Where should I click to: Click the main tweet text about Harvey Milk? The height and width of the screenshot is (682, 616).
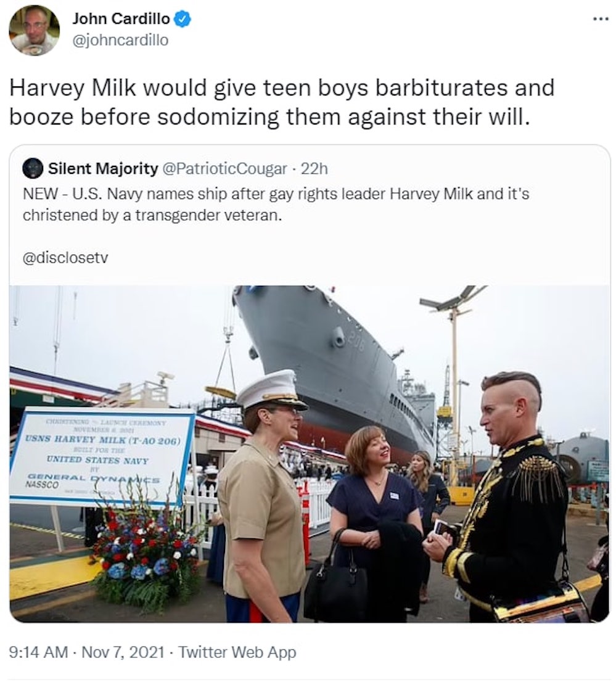(x=282, y=102)
